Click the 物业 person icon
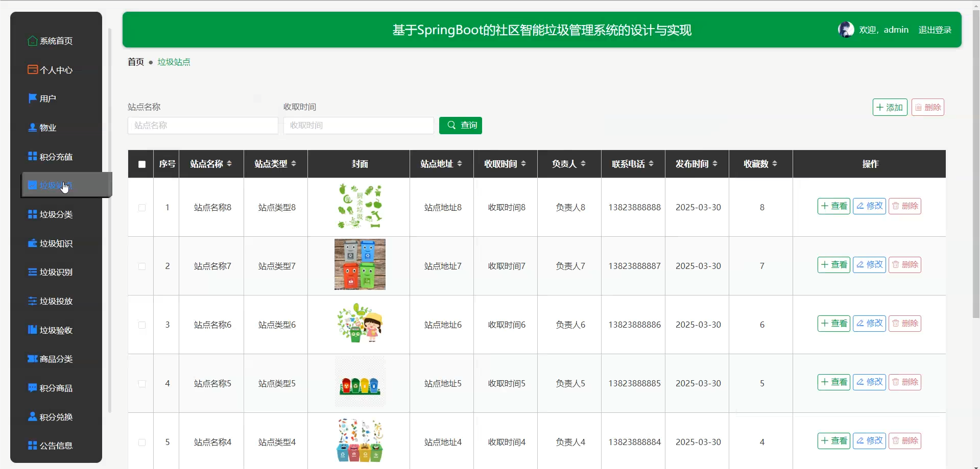The width and height of the screenshot is (980, 469). tap(33, 128)
